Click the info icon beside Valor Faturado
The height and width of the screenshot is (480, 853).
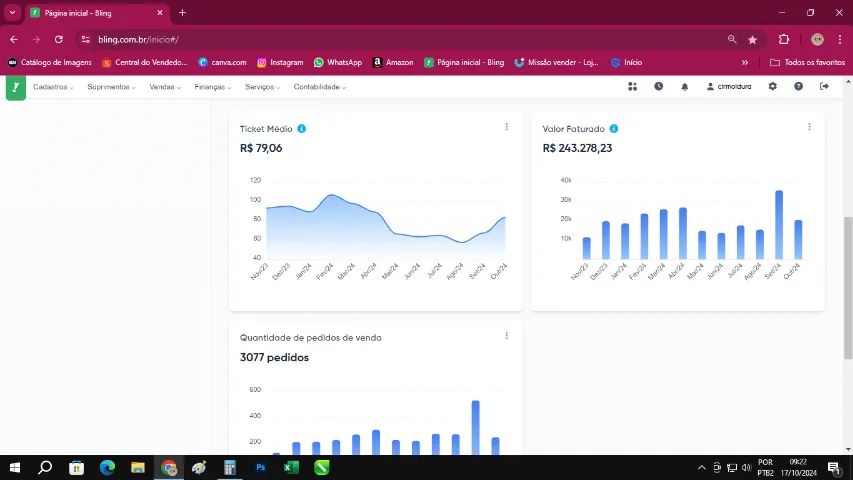[x=614, y=129]
